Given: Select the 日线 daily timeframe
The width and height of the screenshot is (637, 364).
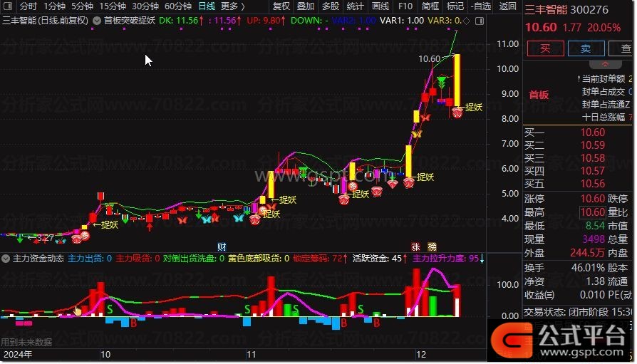Looking at the screenshot, I should [207, 6].
